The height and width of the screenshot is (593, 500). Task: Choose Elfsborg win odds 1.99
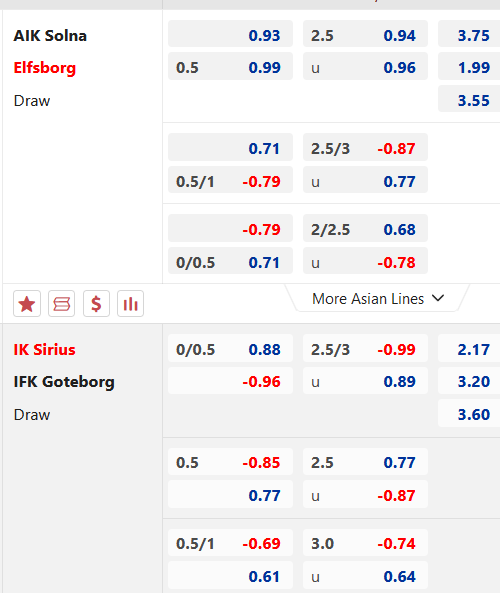pos(469,68)
